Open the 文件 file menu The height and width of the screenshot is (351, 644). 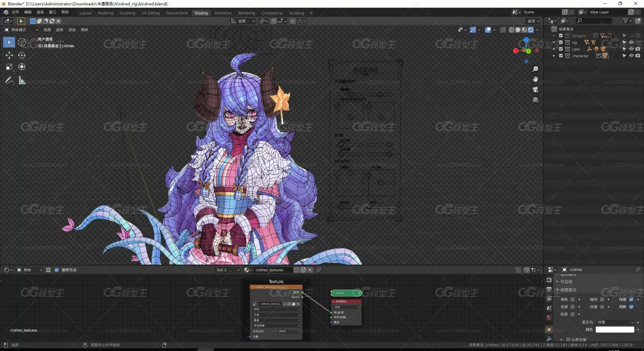tap(15, 12)
